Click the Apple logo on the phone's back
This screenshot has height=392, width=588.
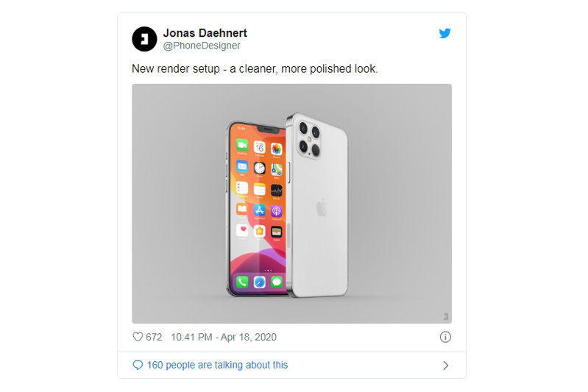(322, 207)
